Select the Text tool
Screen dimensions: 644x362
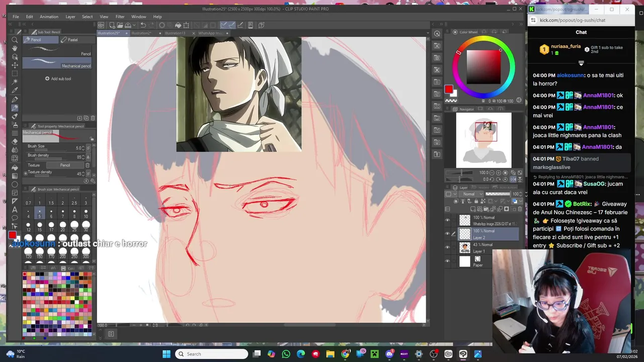point(15,209)
